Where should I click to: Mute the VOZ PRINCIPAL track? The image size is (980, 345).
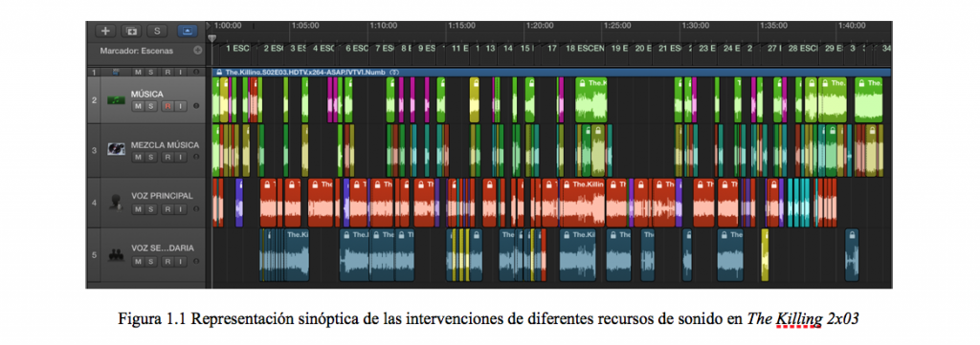pos(137,208)
